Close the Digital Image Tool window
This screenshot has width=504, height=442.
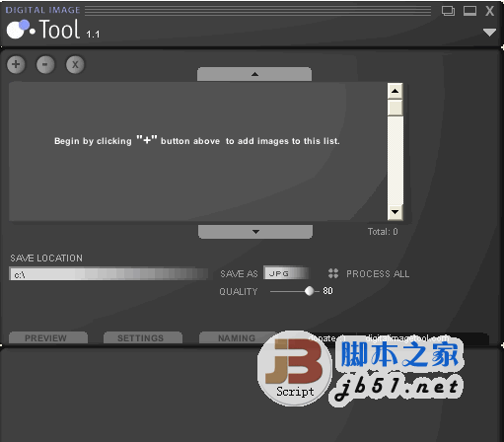coord(490,11)
